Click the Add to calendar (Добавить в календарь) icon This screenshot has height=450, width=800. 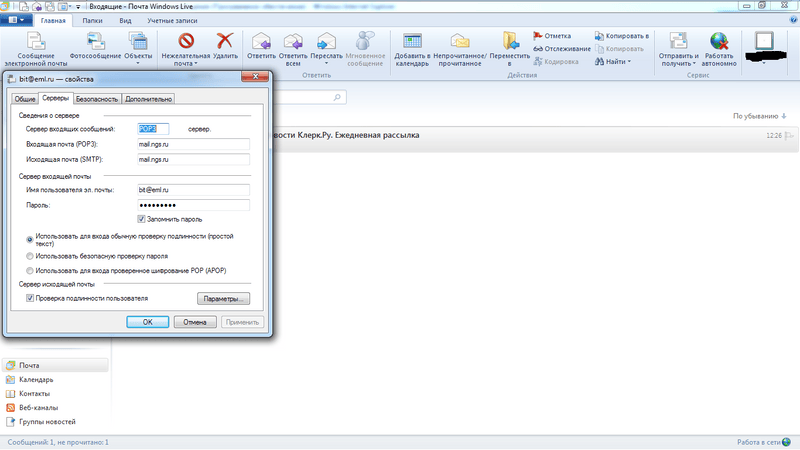[412, 41]
